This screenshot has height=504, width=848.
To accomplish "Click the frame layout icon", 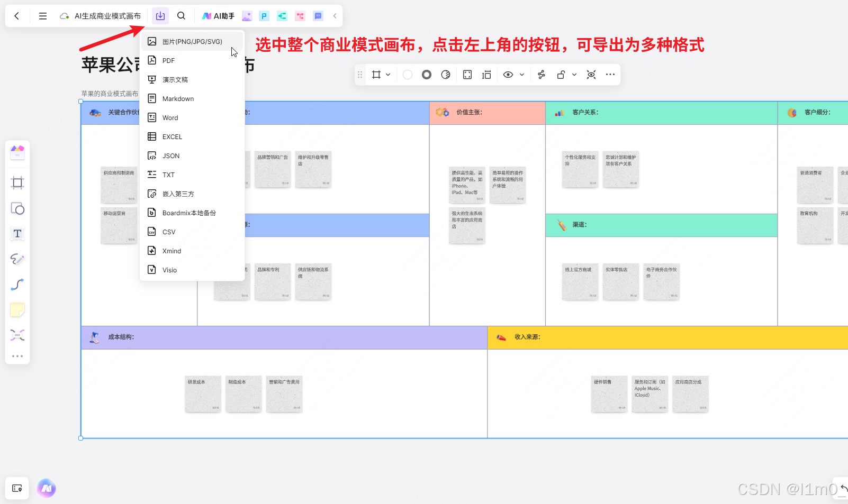I will pyautogui.click(x=486, y=75).
